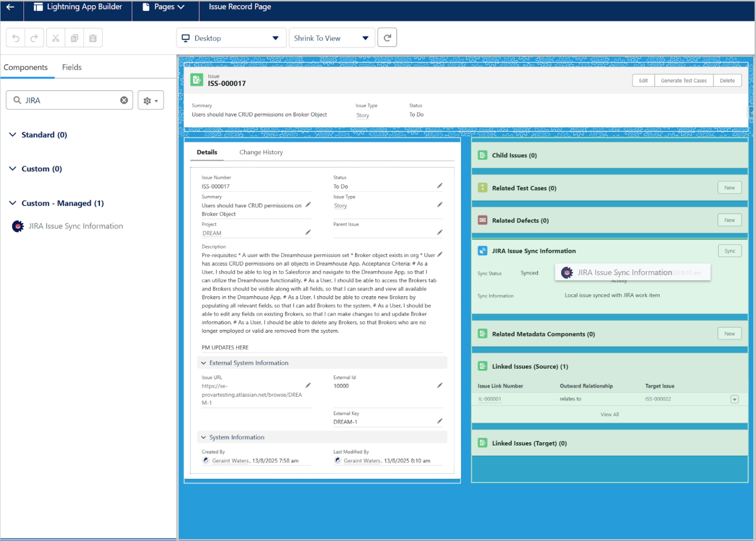Screen dimensions: 756x541
Task: Open row actions for IL-000001
Action: pyautogui.click(x=734, y=399)
